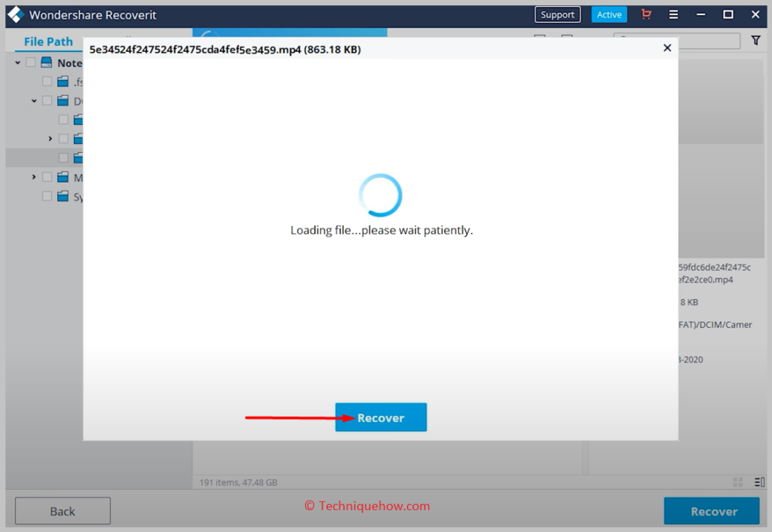Maximize the Recoverit window
The width and height of the screenshot is (772, 532).
pos(728,14)
